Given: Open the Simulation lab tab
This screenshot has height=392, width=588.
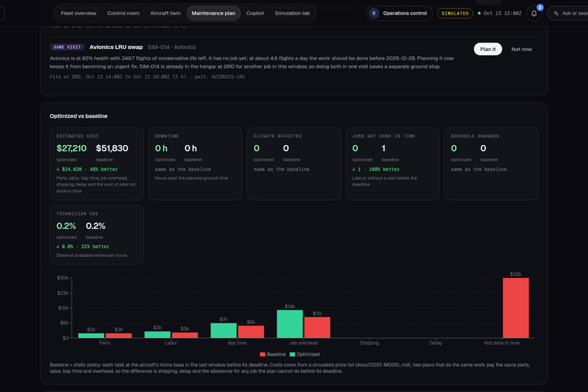Looking at the screenshot, I should tap(292, 13).
